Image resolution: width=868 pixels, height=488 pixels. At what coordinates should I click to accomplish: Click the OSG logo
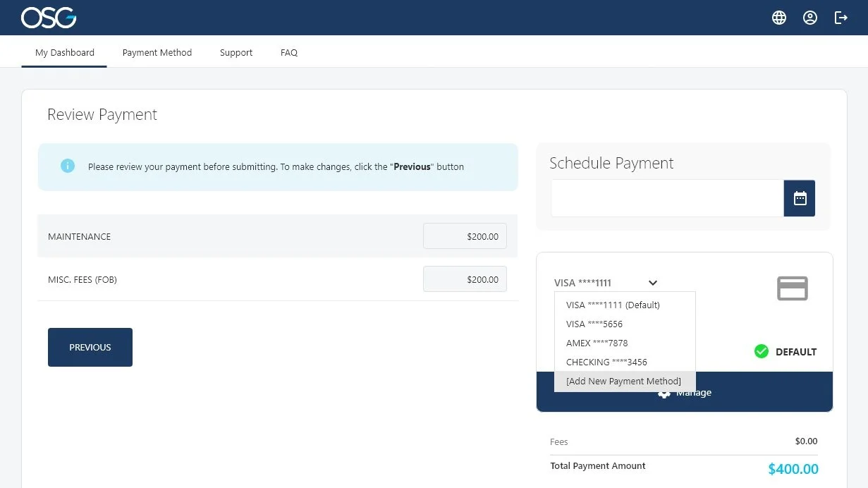tap(47, 18)
